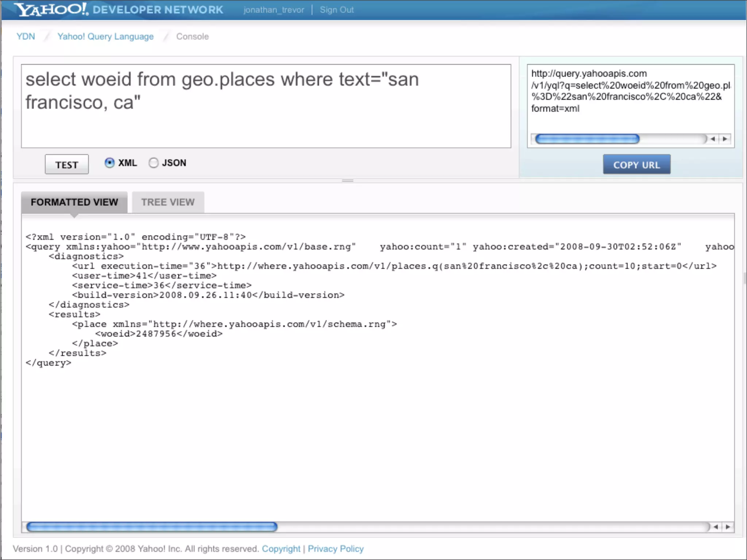The height and width of the screenshot is (560, 747).
Task: Click format=xml text in the URL box
Action: click(x=555, y=109)
